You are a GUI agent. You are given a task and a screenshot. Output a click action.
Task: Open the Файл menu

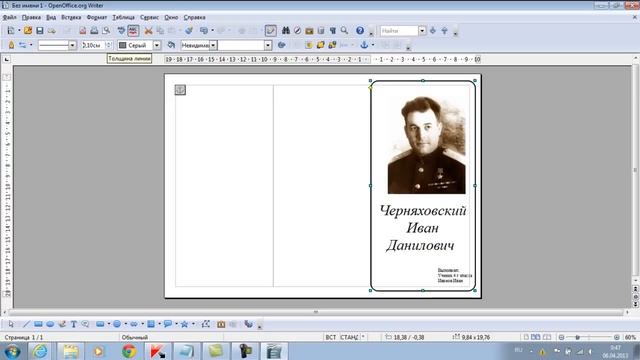point(9,17)
